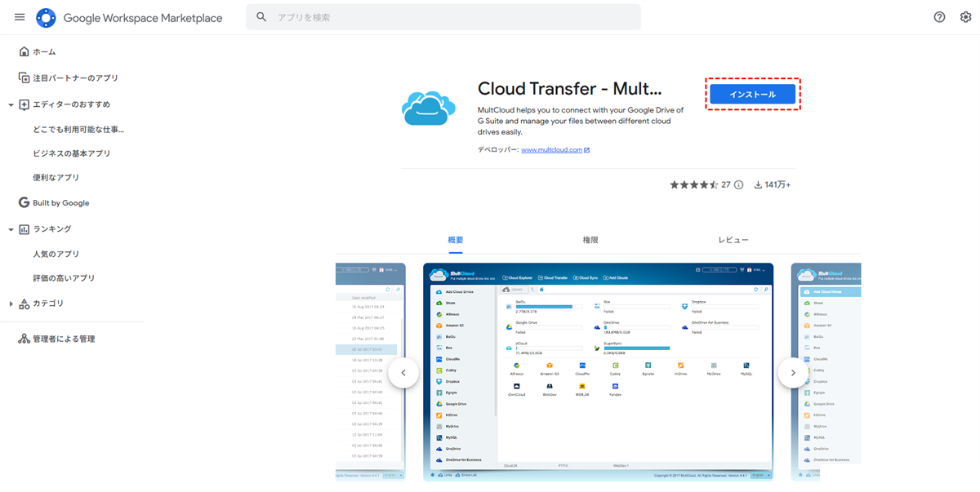
Task: Open どこでも利用可能な仕事... item
Action: click(78, 129)
